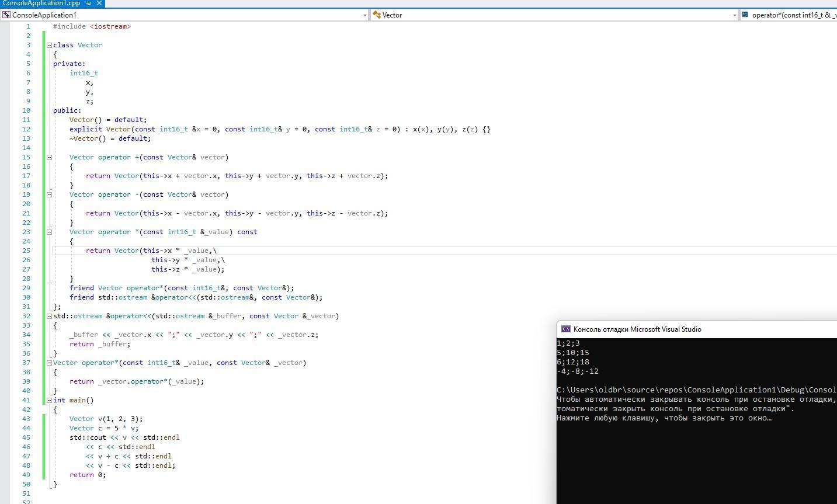The width and height of the screenshot is (837, 504).
Task: Click the debug console window icon
Action: pos(565,329)
